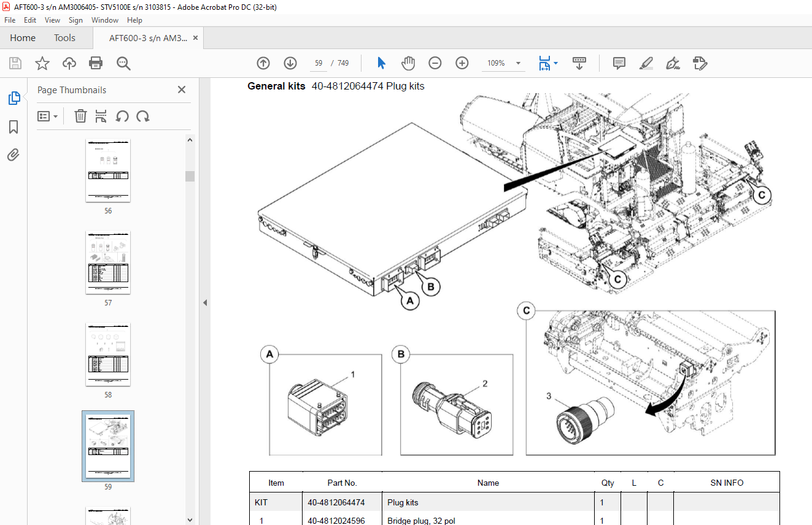Switch to the Home tab
This screenshot has height=525, width=812.
(23, 38)
